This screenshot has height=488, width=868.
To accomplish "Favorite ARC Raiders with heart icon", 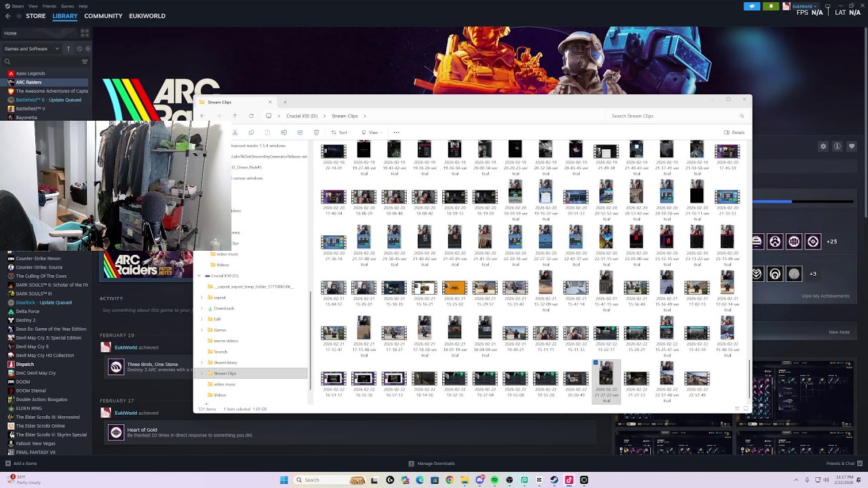I will tap(852, 146).
